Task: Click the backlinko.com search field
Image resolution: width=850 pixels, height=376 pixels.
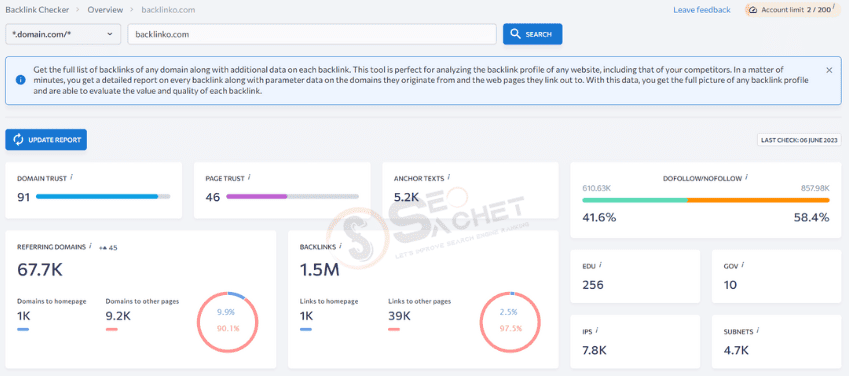Action: 312,34
